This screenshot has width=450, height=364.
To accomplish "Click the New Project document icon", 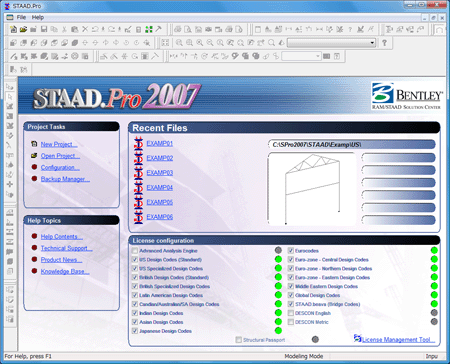I will coord(34,144).
